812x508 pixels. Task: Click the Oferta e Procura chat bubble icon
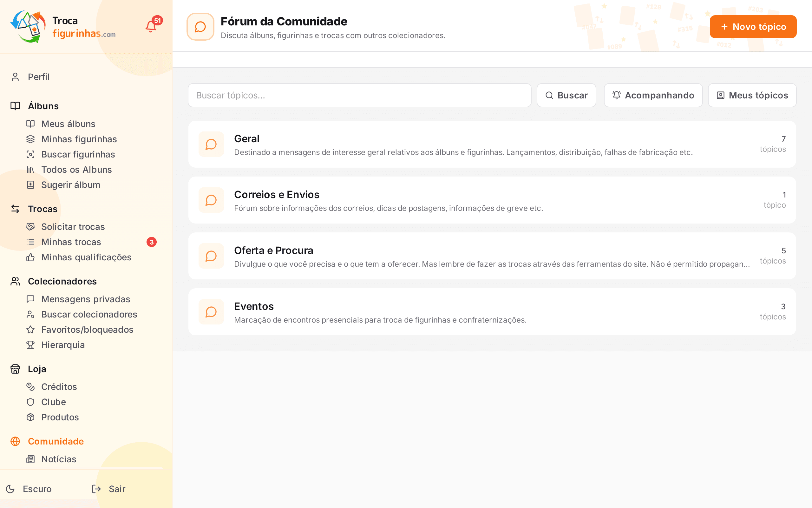tap(211, 256)
